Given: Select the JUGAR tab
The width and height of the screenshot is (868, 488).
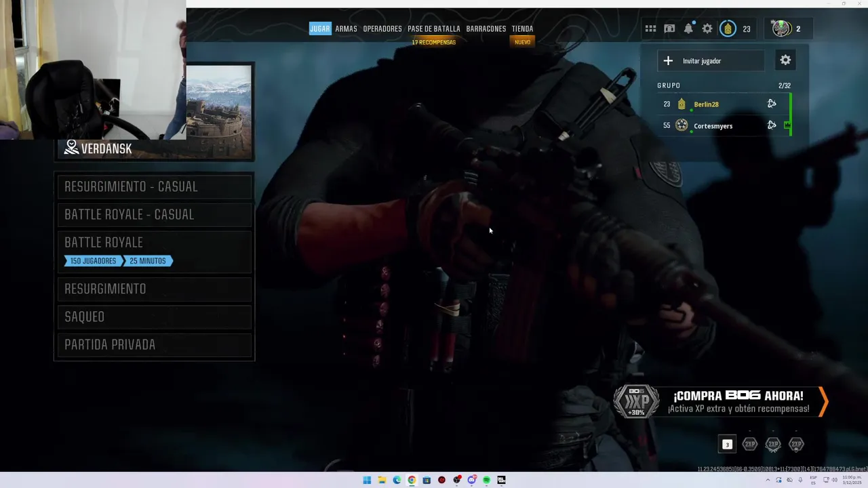Looking at the screenshot, I should 320,28.
